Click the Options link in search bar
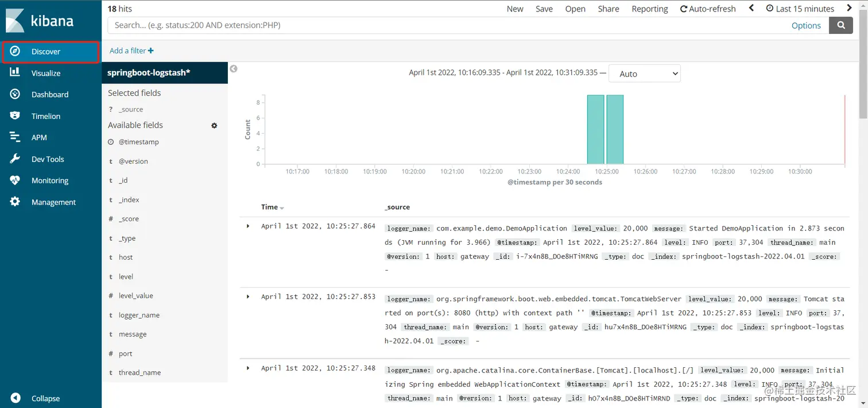The height and width of the screenshot is (408, 868). point(806,25)
